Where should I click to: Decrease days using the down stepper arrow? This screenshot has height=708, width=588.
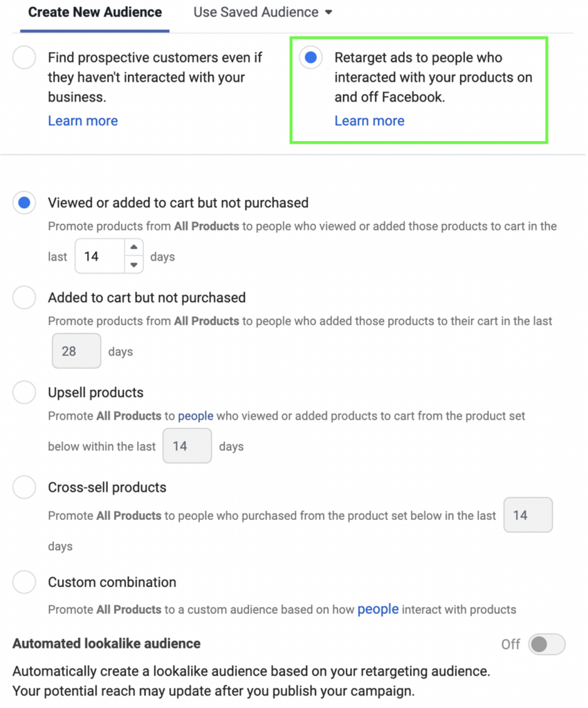coord(134,265)
